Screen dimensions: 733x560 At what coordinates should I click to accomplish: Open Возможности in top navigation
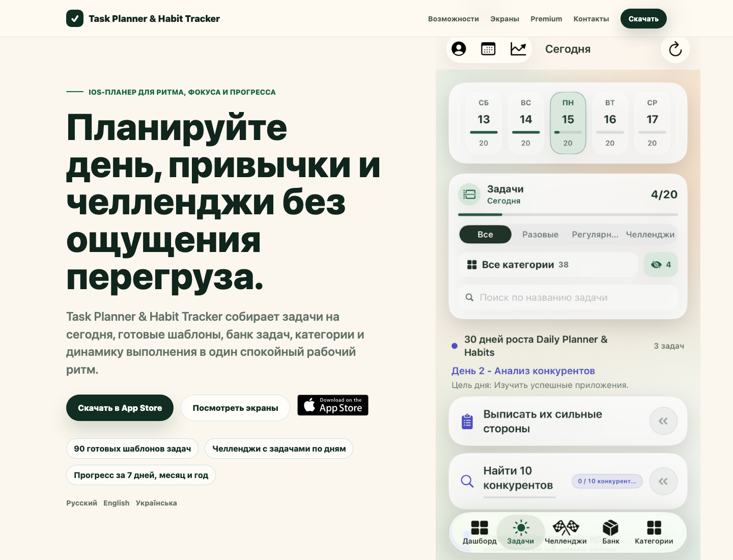tap(454, 19)
